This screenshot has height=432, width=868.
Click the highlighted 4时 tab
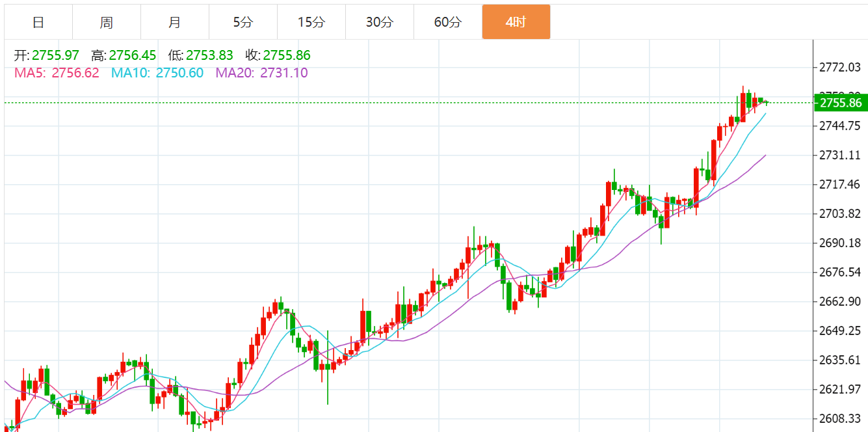516,22
